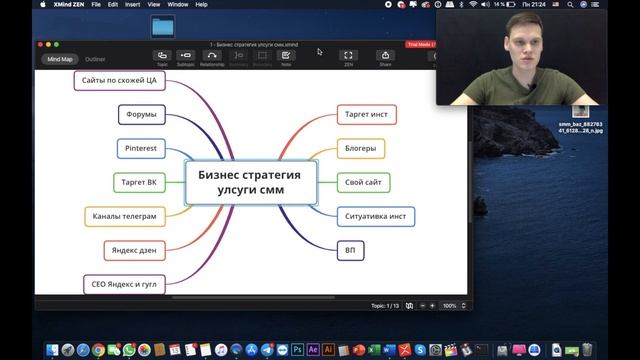Select the Таргет ВК topic
Image resolution: width=640 pixels, height=360 pixels.
point(139,182)
